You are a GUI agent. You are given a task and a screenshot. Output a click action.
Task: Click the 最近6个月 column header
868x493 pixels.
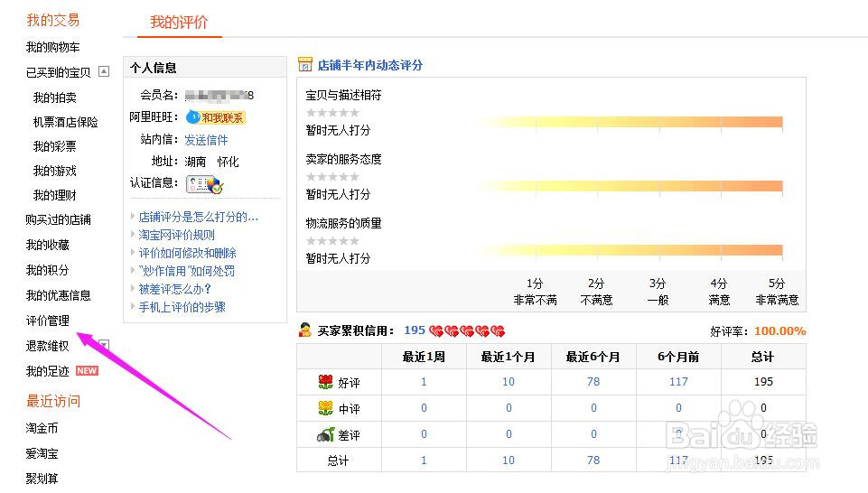(593, 357)
